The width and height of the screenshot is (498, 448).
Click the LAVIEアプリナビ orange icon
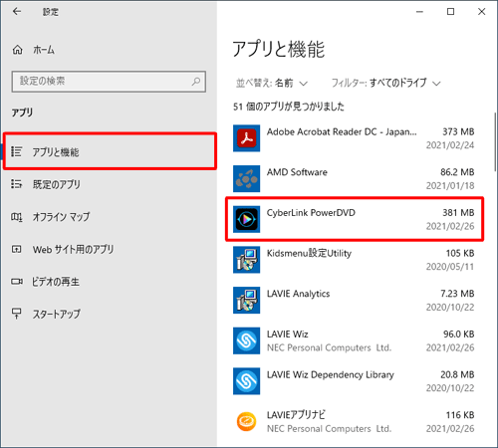click(246, 422)
